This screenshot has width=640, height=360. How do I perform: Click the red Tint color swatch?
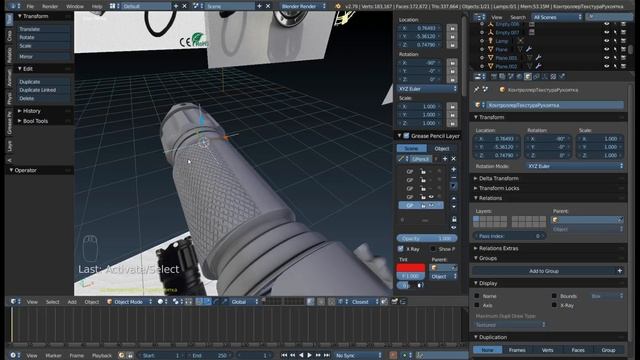point(411,268)
